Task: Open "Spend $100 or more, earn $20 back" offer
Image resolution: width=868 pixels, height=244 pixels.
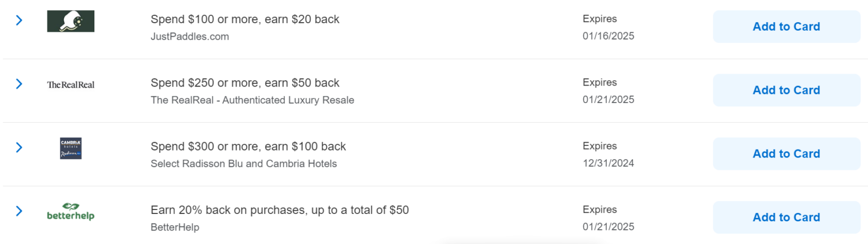Action: coord(245,19)
